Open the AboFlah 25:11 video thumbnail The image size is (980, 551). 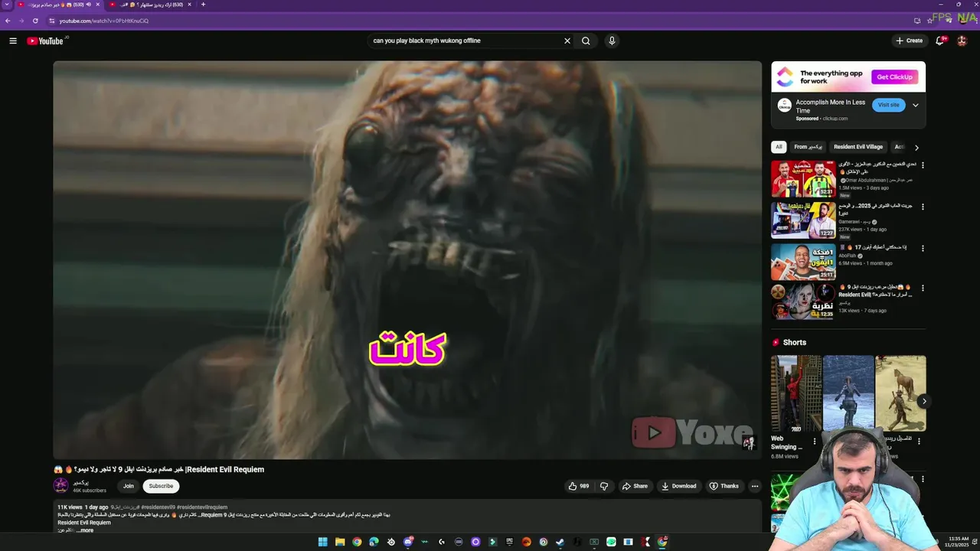click(x=803, y=262)
